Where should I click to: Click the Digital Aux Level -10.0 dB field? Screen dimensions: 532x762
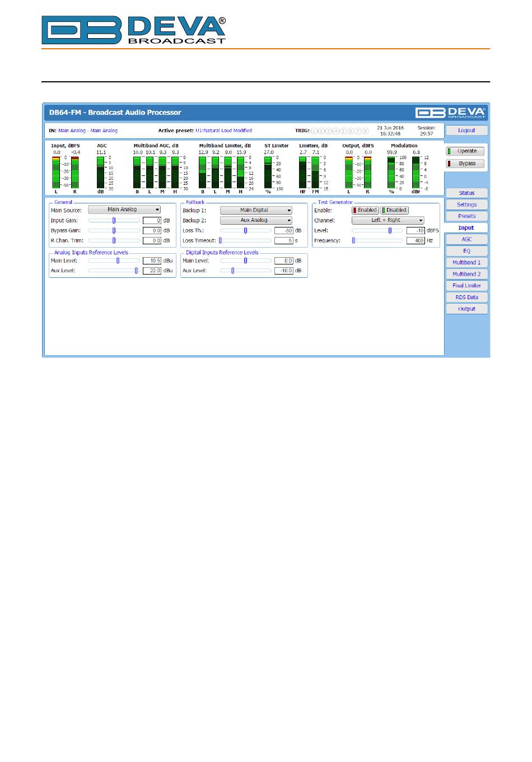coord(284,271)
